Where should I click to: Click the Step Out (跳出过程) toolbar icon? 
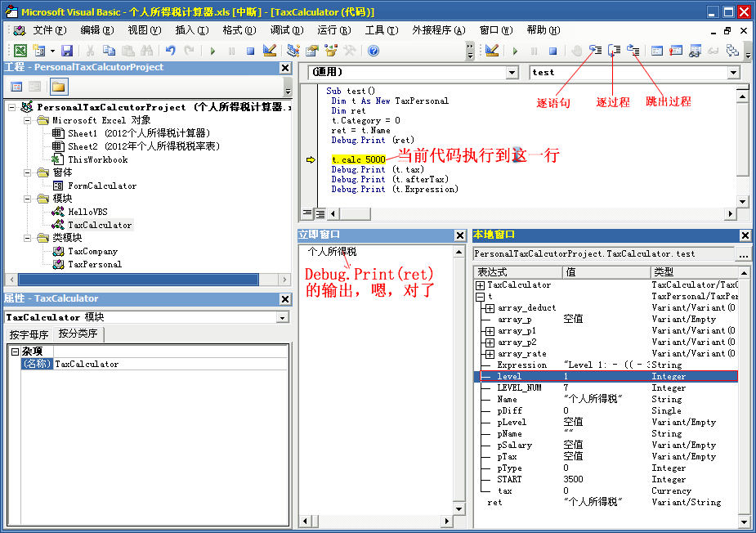click(x=633, y=51)
